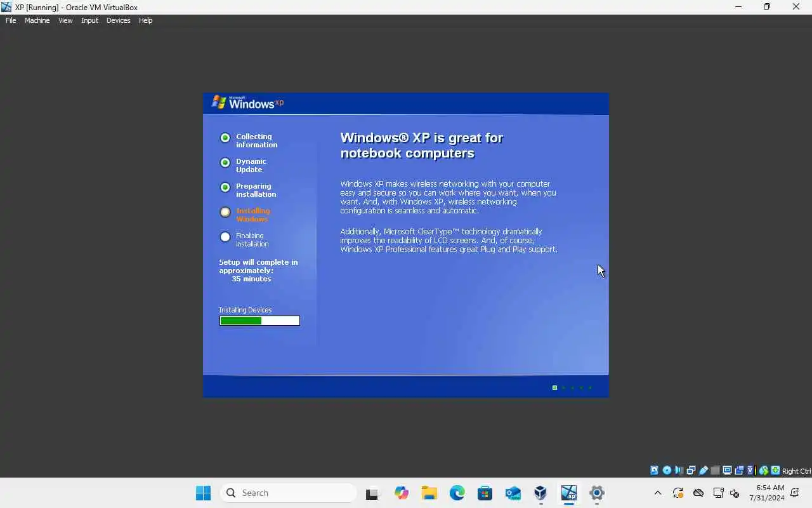Minimize the VirtualBox XP window
The image size is (812, 508).
pyautogui.click(x=738, y=7)
